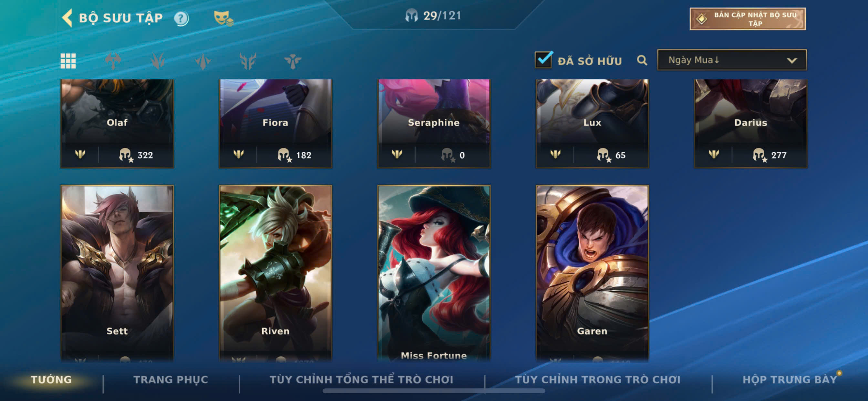The width and height of the screenshot is (868, 401).
Task: Open the golden mask and coins icon
Action: click(x=224, y=18)
